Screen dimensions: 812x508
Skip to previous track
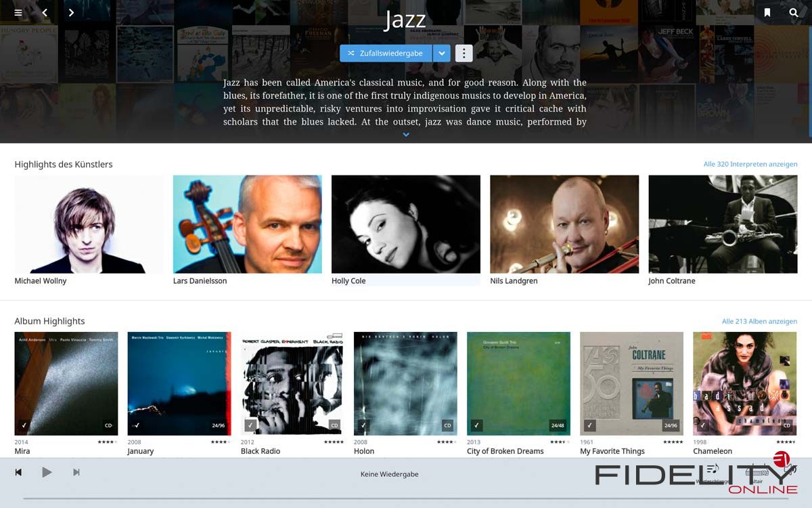click(19, 472)
